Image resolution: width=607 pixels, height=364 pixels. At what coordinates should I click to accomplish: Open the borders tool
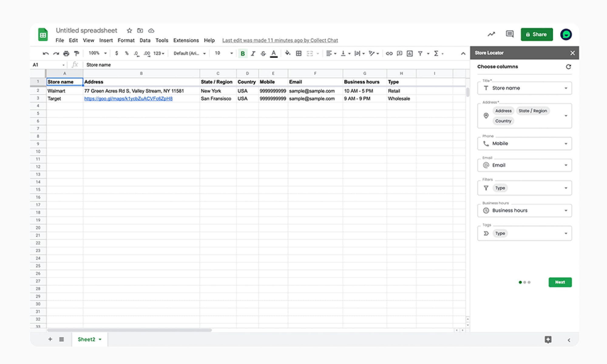[x=299, y=53]
